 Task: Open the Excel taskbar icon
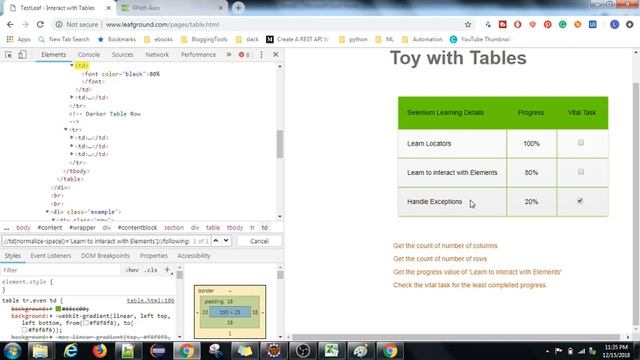[x=331, y=351]
